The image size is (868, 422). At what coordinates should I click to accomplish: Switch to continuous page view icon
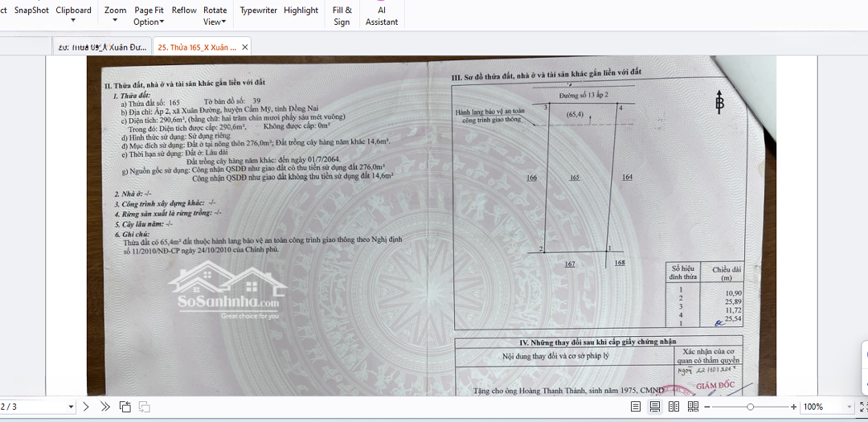pyautogui.click(x=655, y=407)
